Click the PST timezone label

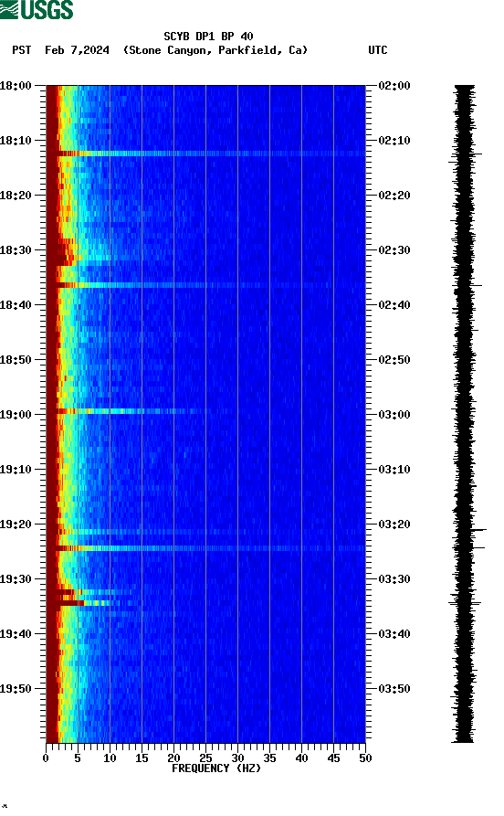click(21, 50)
